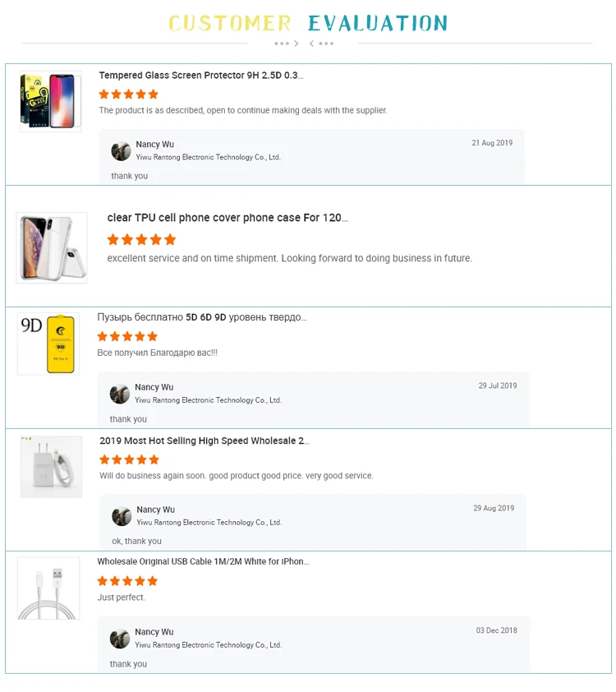Open the white USB cable product image
The height and width of the screenshot is (692, 616).
(x=48, y=588)
